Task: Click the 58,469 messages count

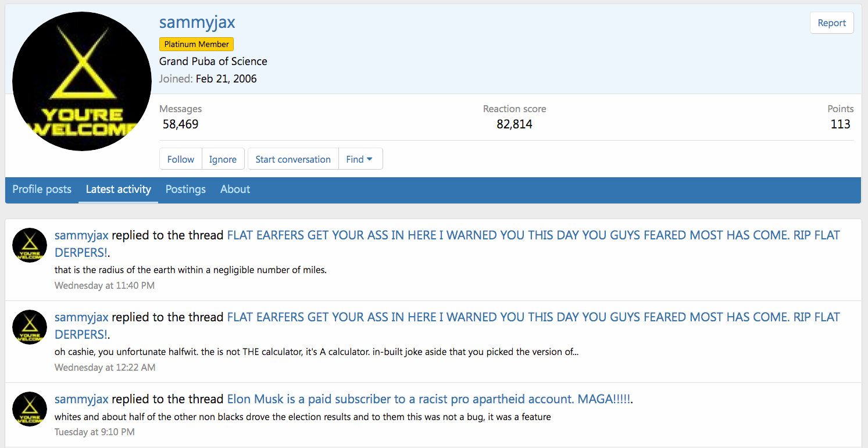Action: pyautogui.click(x=180, y=124)
